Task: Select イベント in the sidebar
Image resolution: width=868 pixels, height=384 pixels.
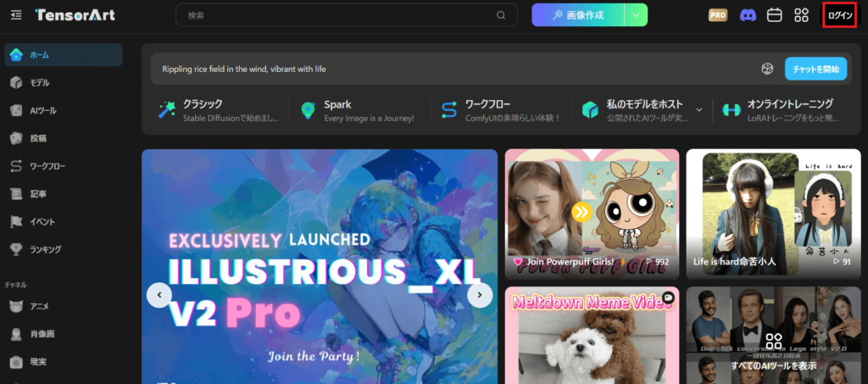Action: pos(64,221)
